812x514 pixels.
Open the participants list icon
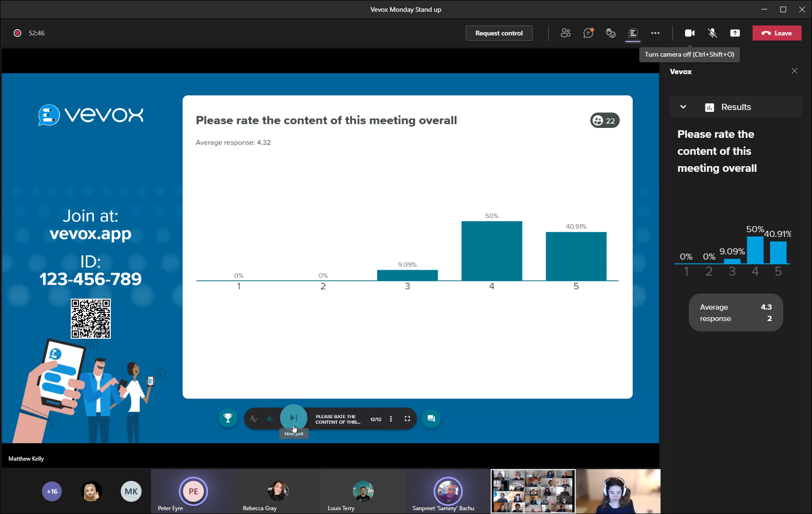click(x=565, y=33)
